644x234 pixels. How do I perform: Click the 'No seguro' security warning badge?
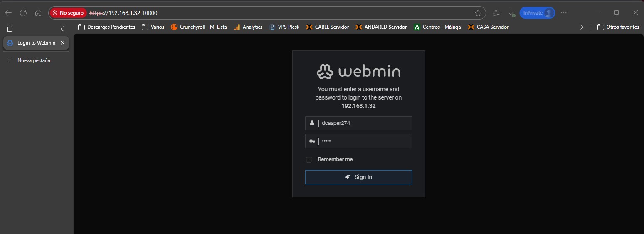click(68, 13)
